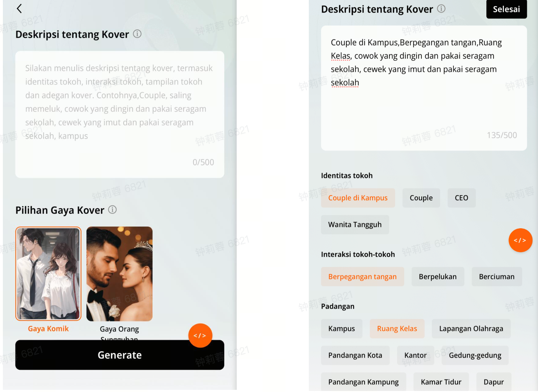
Task: Pick the Lapangan Olahraga setting tag
Action: tap(471, 329)
